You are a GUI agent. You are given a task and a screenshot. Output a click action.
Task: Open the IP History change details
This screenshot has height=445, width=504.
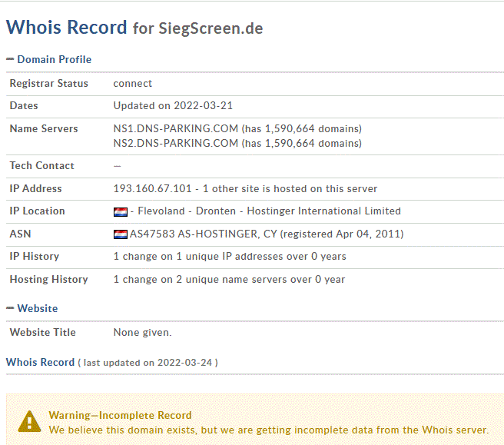click(x=230, y=256)
